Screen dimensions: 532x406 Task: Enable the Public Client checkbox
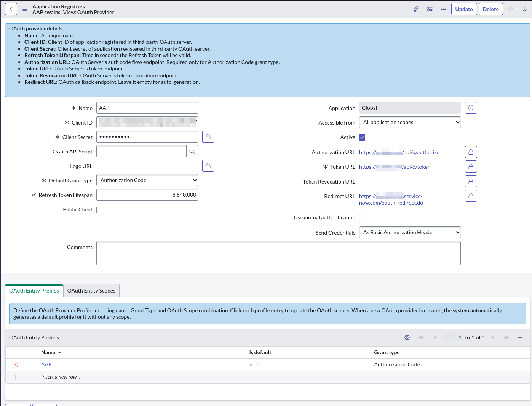(x=99, y=210)
